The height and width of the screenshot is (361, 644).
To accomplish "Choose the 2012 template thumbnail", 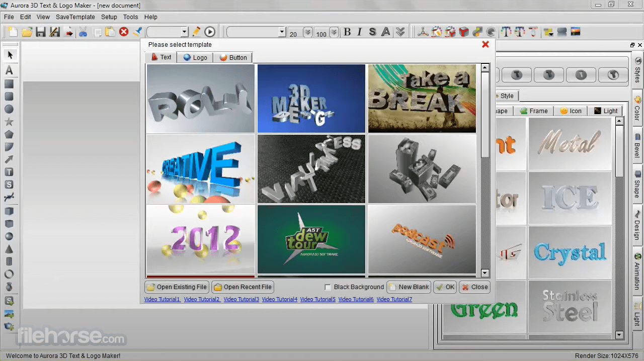I will pyautogui.click(x=201, y=239).
